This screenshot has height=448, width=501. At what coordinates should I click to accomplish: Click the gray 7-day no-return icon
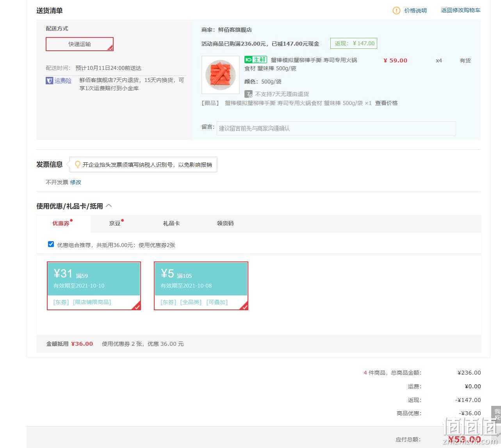tap(248, 94)
